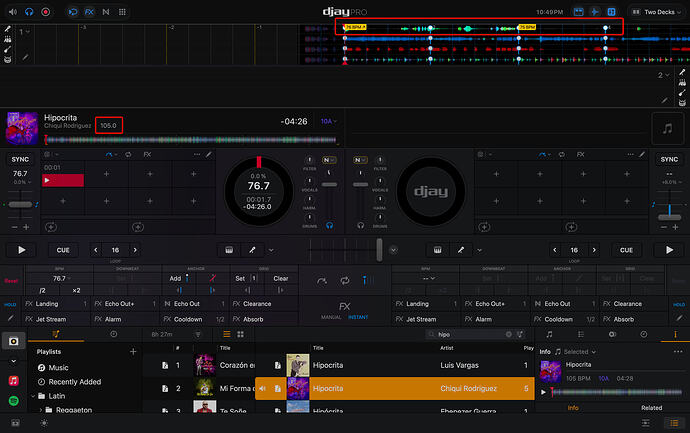Add a new playlist with plus icon
The width and height of the screenshot is (690, 433).
[133, 352]
